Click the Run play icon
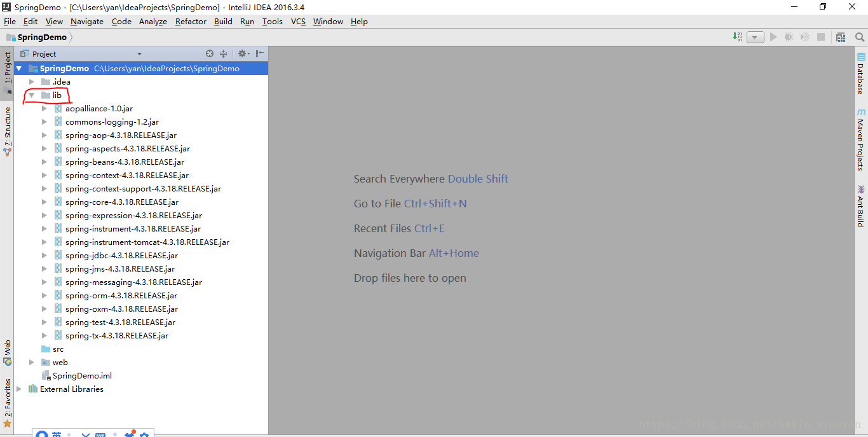Screen dimensions: 868x437 [x=773, y=37]
